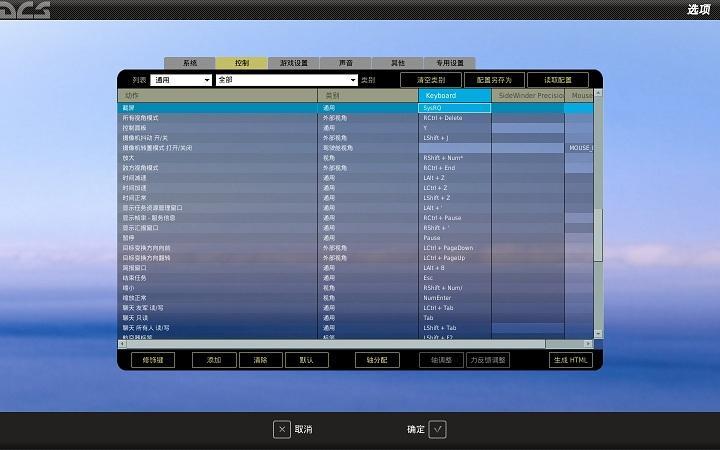Click the 生成 HTML button
Screen dimensions: 720x450
(x=571, y=360)
